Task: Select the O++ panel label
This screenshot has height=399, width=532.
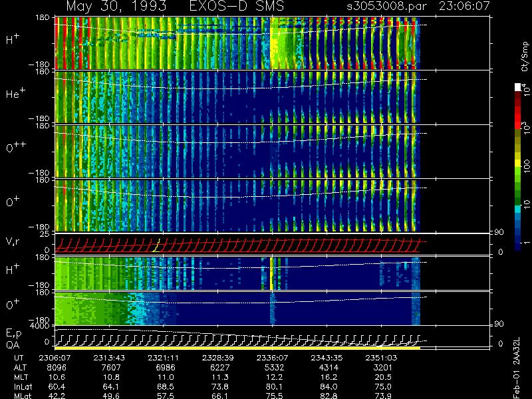Action: (x=16, y=147)
